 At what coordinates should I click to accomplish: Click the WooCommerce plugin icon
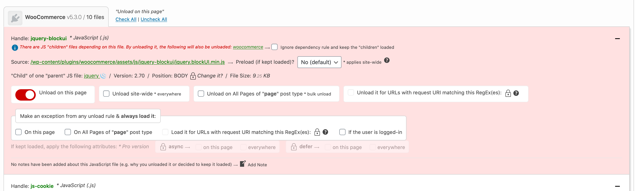coord(15,18)
